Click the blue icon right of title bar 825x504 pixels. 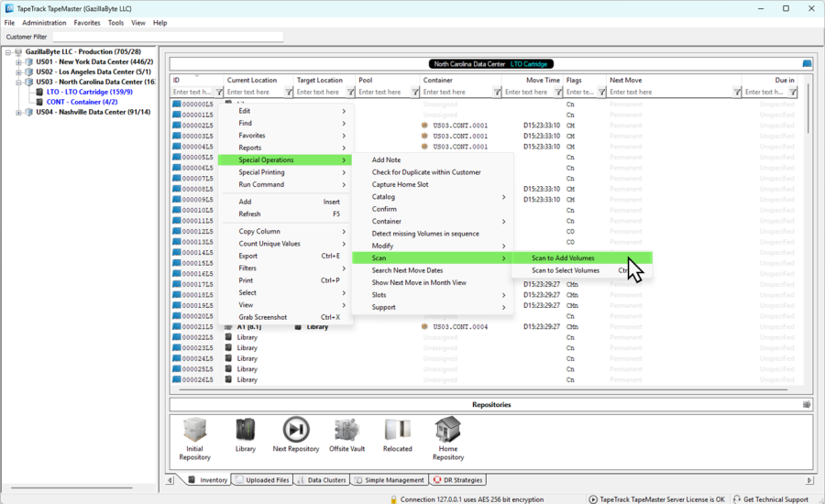(x=807, y=63)
